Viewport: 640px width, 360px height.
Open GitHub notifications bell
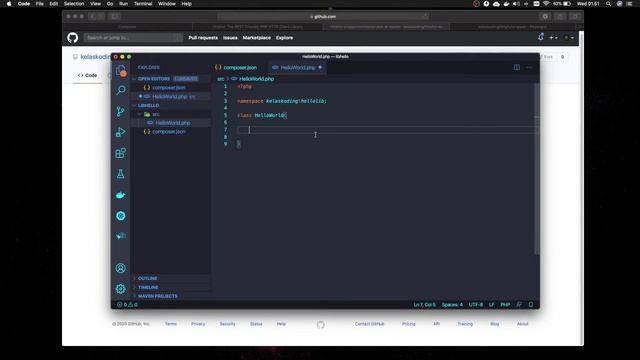[541, 37]
